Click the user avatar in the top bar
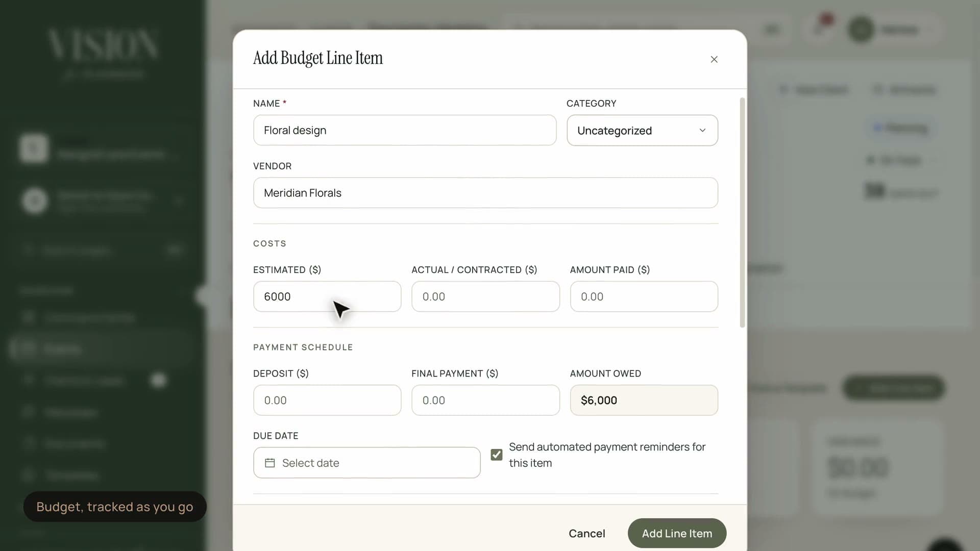Image resolution: width=980 pixels, height=551 pixels. (x=861, y=30)
